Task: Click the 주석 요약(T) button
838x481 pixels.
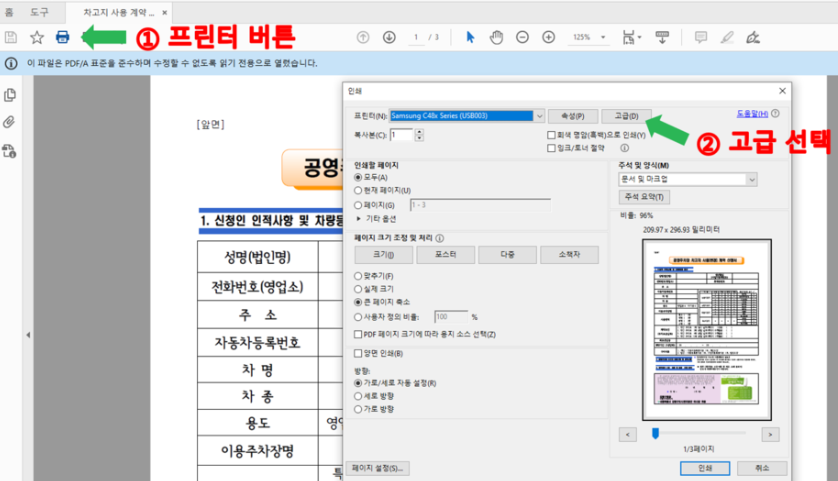Action: [x=644, y=197]
